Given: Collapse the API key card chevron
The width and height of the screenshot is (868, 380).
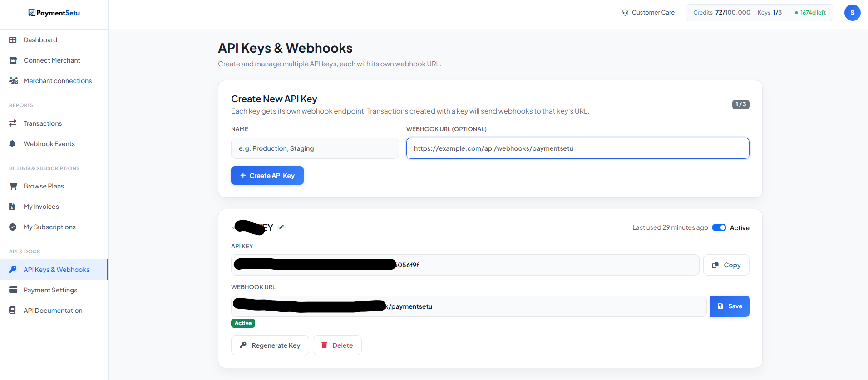Looking at the screenshot, I should click(233, 227).
